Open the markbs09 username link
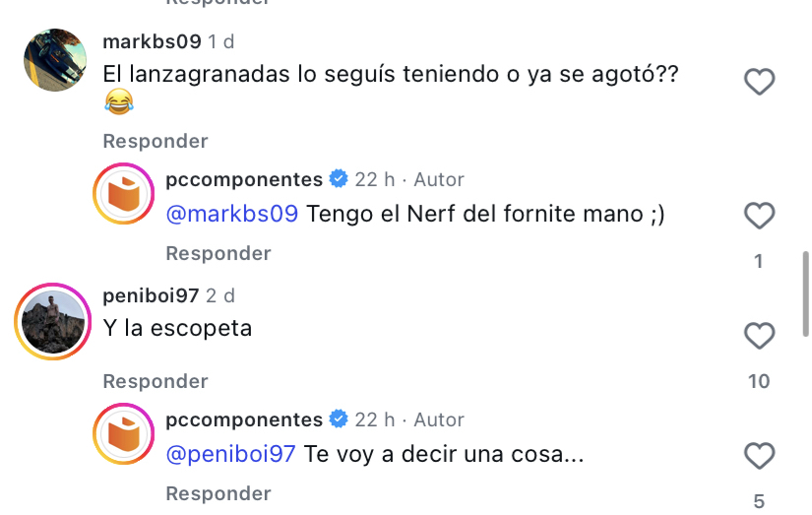This screenshot has height=515, width=812. click(152, 42)
